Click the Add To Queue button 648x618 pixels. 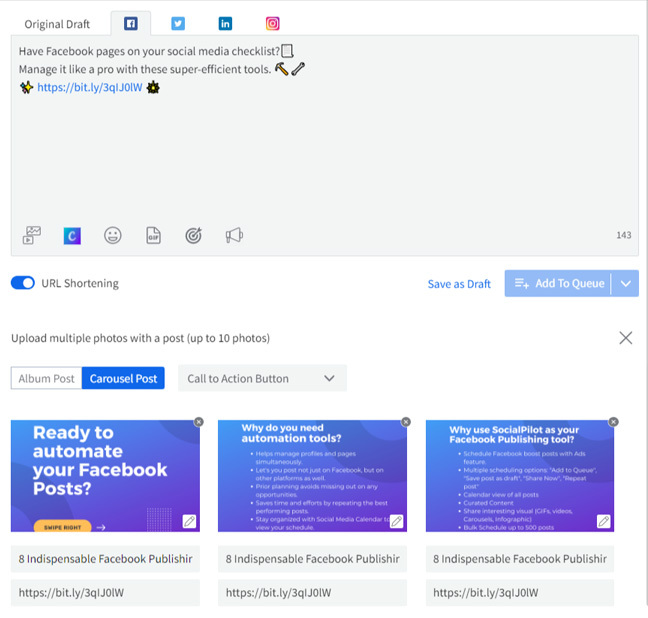(x=558, y=283)
